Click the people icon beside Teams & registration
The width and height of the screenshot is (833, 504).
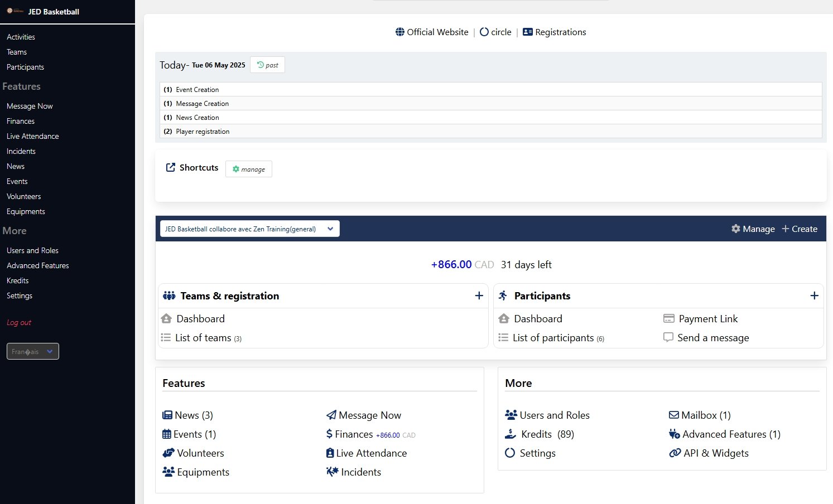click(x=169, y=295)
